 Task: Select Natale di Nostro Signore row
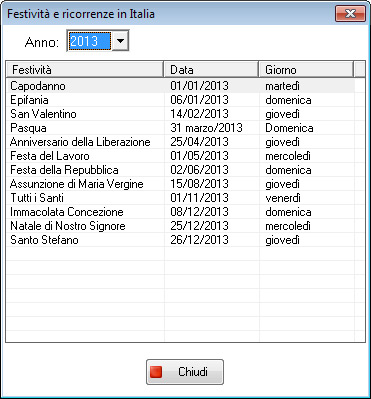click(180, 226)
